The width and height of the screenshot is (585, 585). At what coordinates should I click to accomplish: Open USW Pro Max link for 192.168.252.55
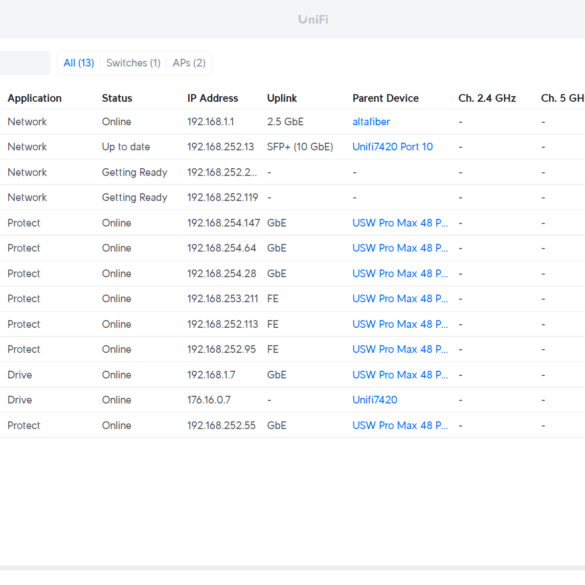pos(400,425)
